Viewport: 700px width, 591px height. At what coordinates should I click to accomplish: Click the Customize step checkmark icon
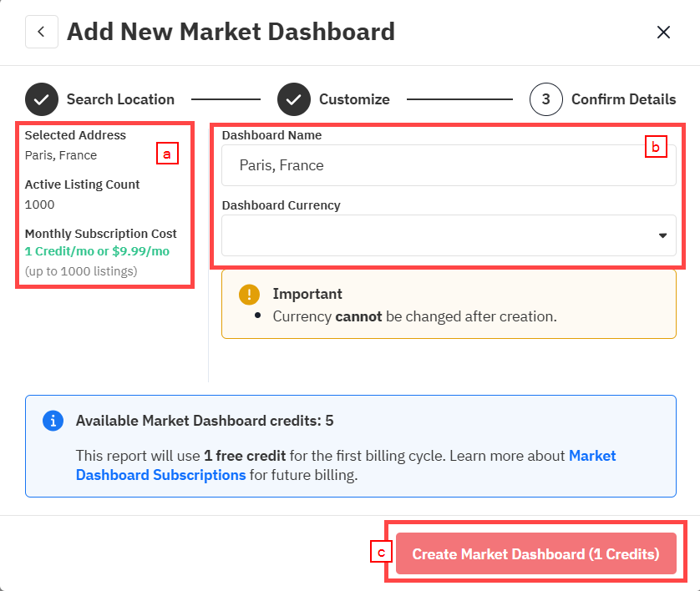tap(294, 99)
